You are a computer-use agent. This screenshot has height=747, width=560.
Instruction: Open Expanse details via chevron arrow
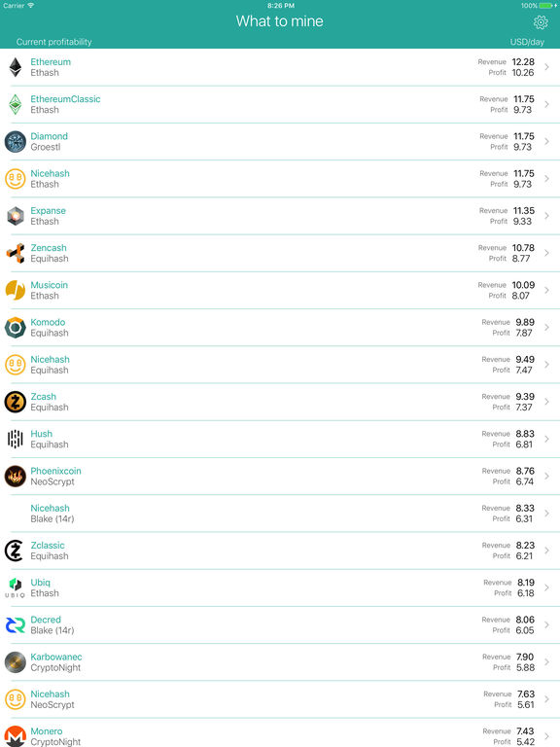click(x=546, y=216)
